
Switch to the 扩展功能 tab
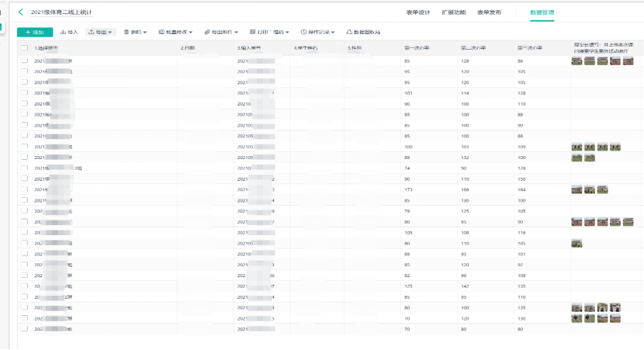[x=454, y=12]
